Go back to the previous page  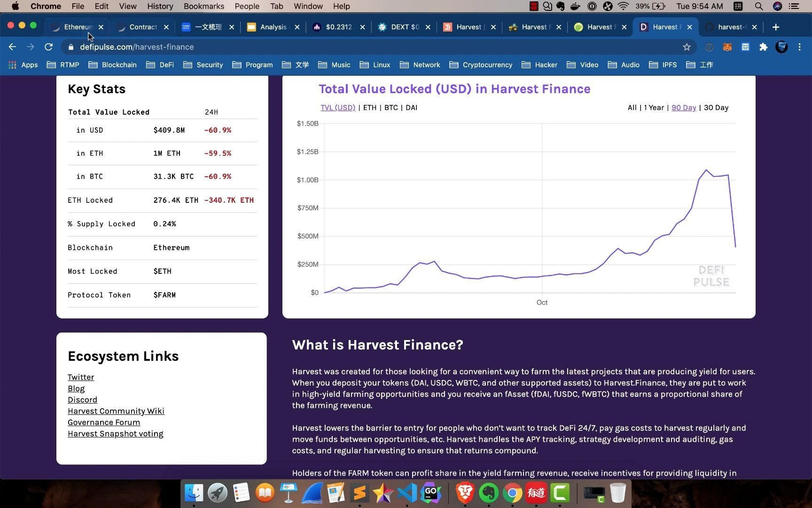pos(13,47)
